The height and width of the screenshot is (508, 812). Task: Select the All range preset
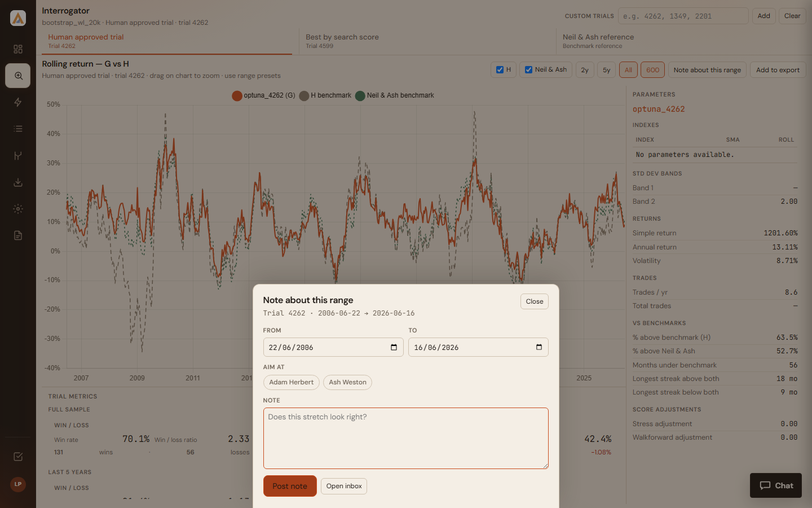pos(628,70)
